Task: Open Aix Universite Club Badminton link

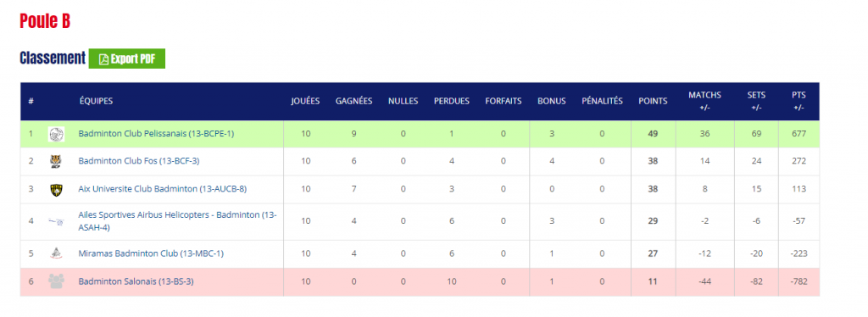Action: [x=163, y=189]
